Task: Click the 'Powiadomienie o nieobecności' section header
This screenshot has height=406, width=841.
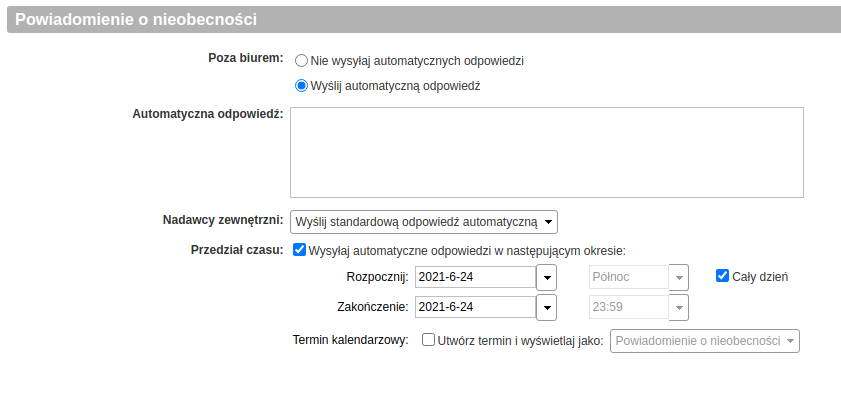Action: [424, 19]
